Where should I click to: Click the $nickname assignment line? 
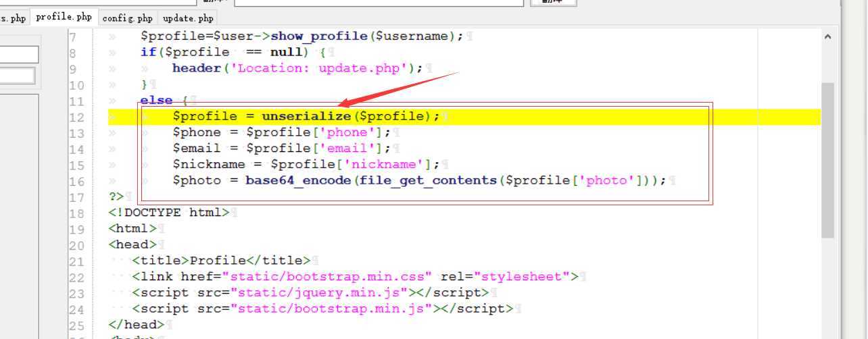coord(306,164)
